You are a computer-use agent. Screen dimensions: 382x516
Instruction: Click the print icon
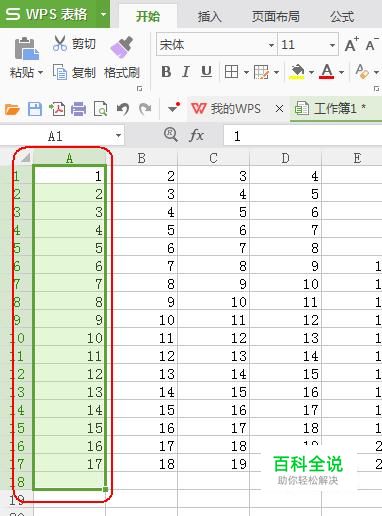(79, 109)
